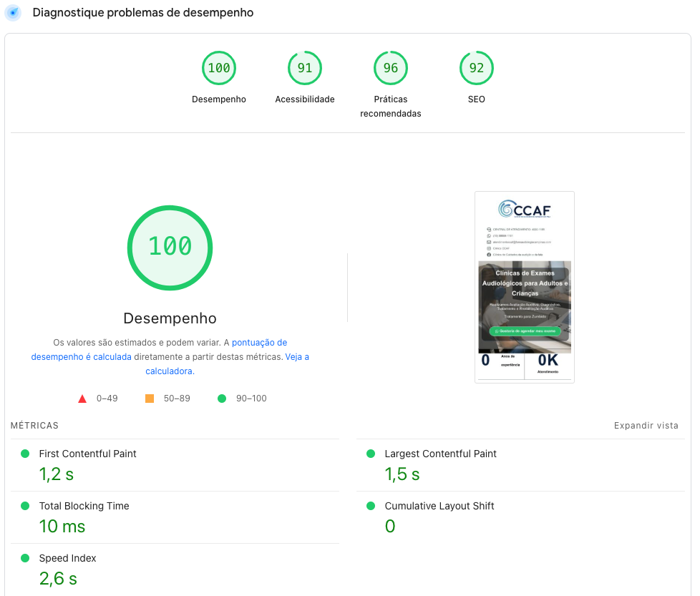Screen dimensions: 700x596
Task: Click the "Diagnostique problemas de desempenho" heading
Action: pyautogui.click(x=143, y=12)
